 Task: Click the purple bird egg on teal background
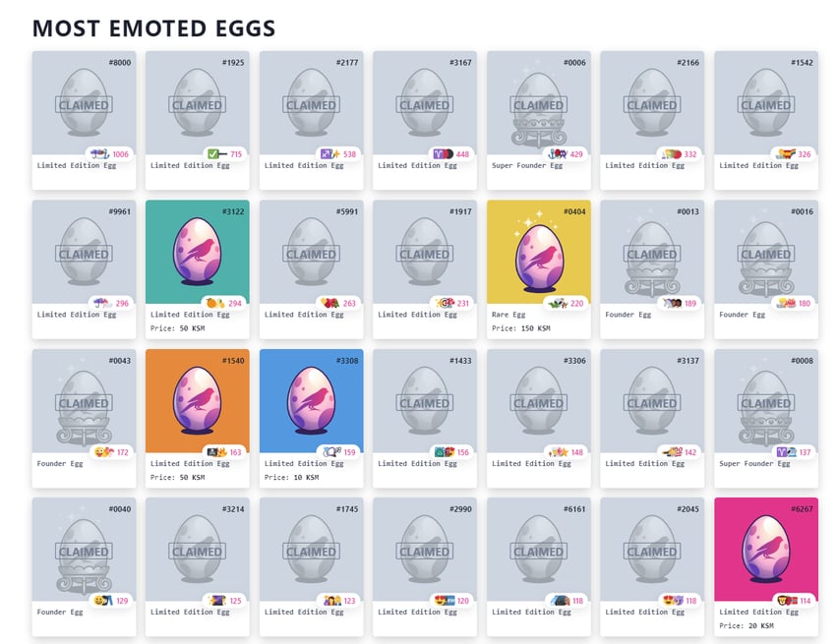coord(198,253)
